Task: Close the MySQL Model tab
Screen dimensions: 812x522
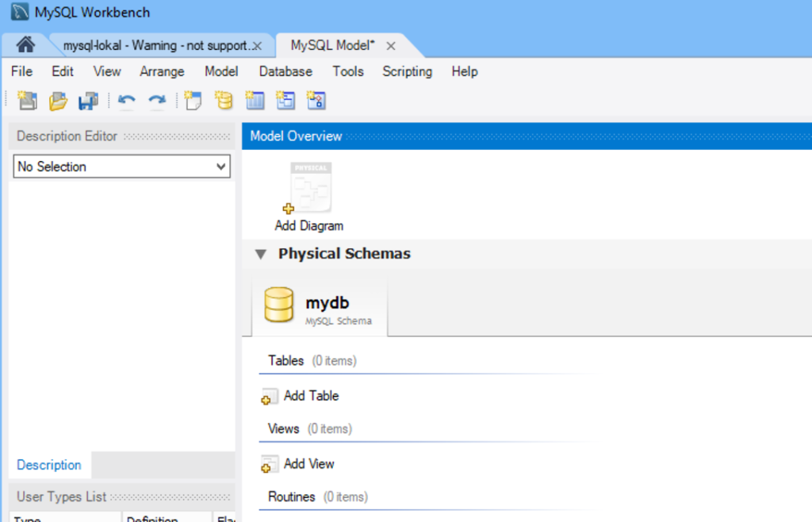Action: [x=391, y=46]
